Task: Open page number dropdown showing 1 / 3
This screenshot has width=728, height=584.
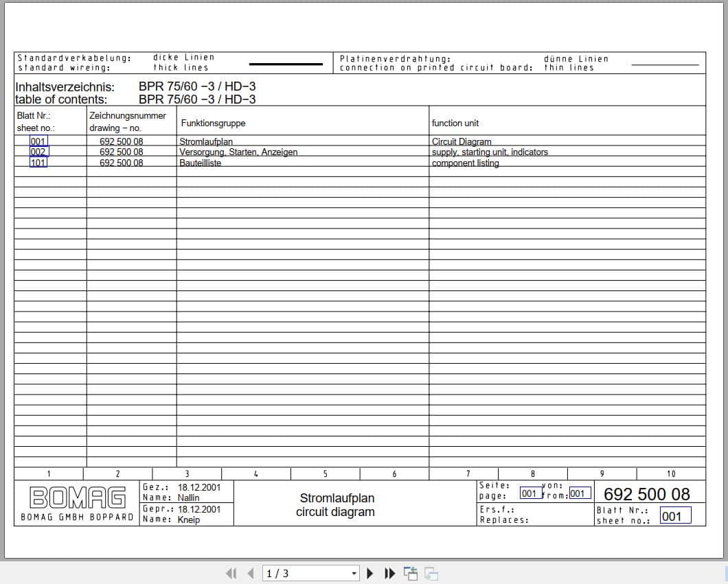Action: 354,573
